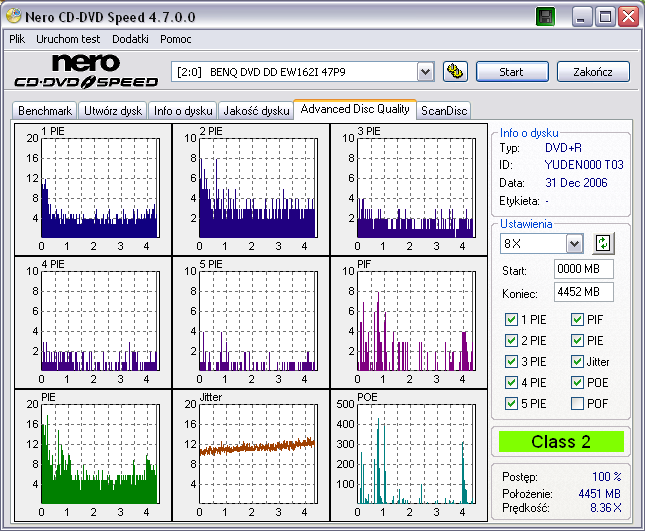Click the Nero disc icon in title bar
645x531 pixels.
[13, 16]
